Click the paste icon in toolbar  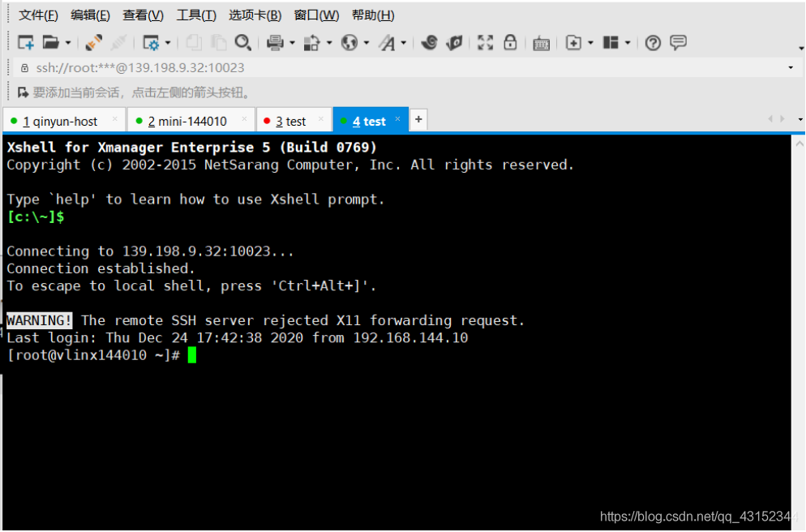[x=219, y=42]
